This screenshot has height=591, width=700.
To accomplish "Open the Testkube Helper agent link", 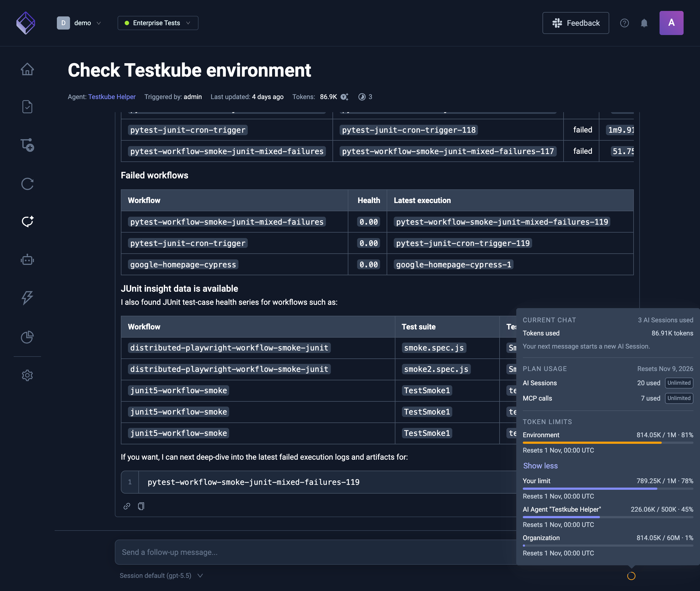I will point(112,97).
